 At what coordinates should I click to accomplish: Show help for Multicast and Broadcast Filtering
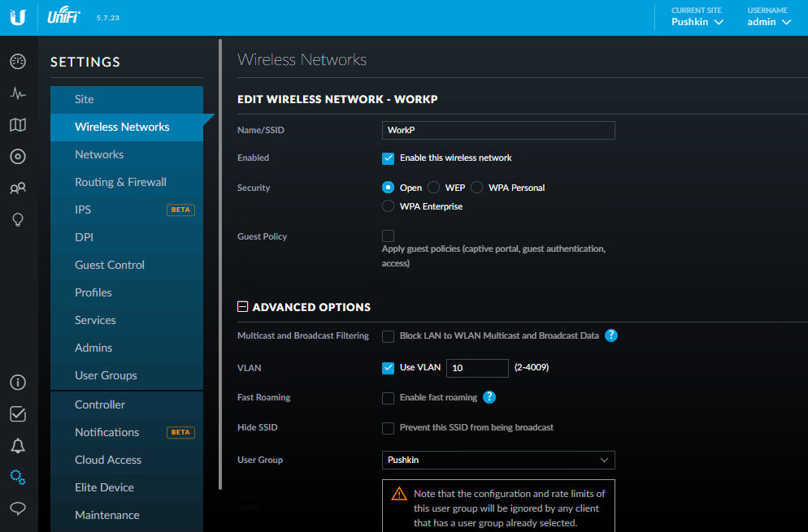[611, 335]
